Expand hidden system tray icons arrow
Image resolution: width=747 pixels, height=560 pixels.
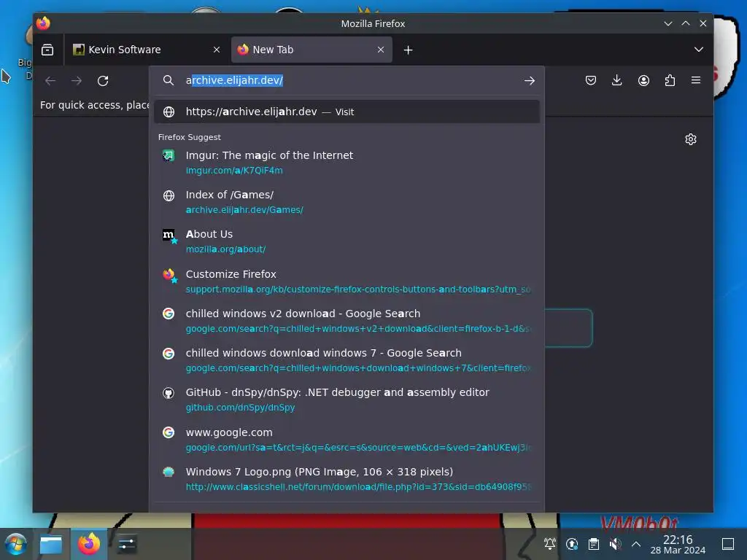(636, 544)
